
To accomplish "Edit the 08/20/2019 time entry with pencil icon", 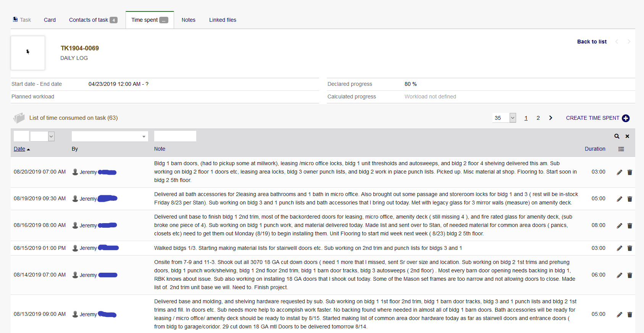I will tap(619, 172).
